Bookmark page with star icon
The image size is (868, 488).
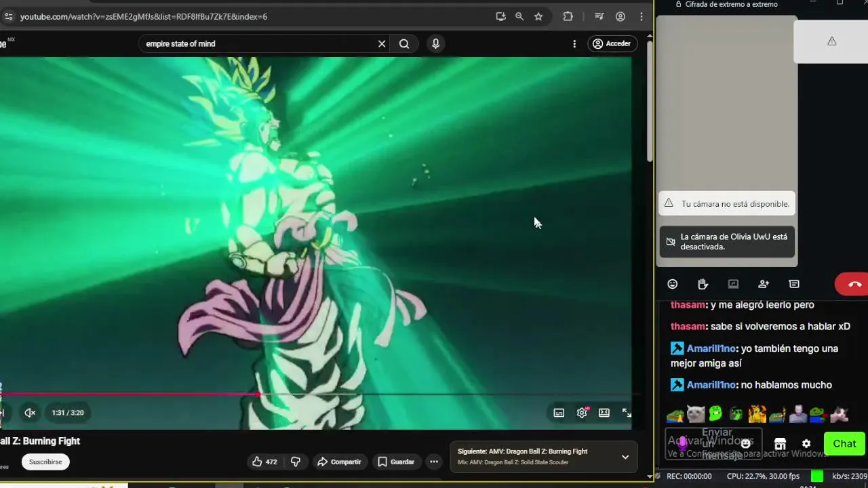click(538, 16)
